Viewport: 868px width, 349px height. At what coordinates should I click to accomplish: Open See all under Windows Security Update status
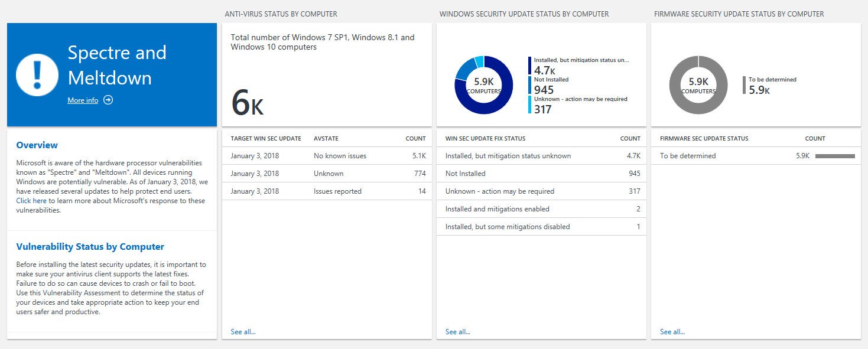(457, 331)
